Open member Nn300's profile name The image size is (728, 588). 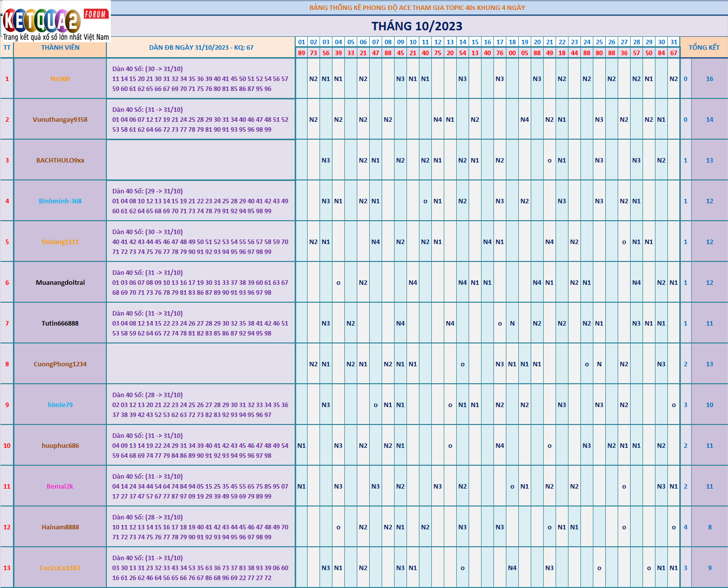tap(60, 79)
